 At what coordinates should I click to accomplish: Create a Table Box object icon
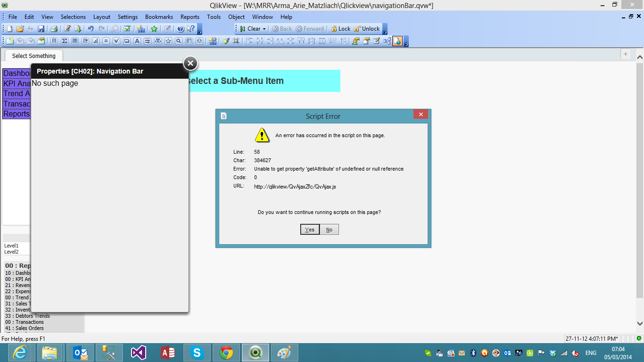click(75, 41)
